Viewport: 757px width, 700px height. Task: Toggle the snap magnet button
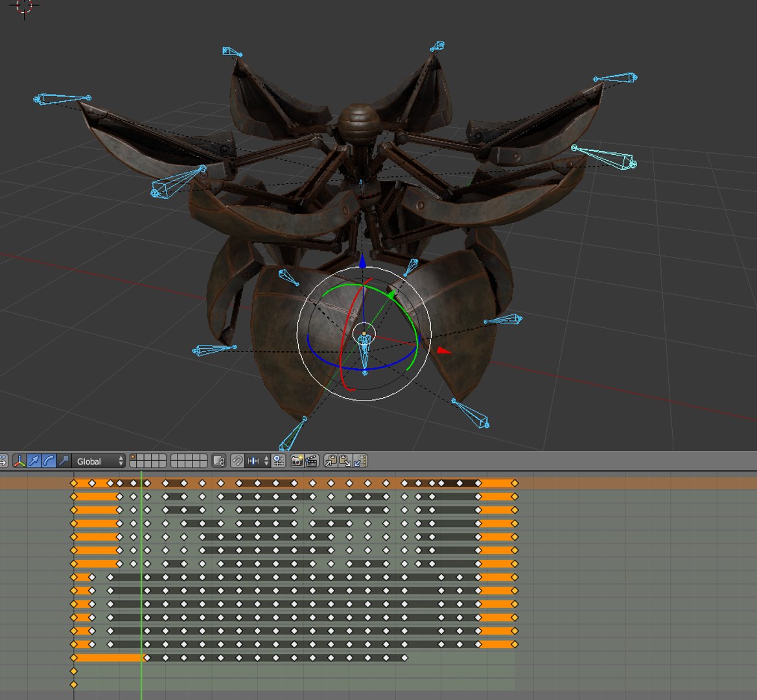click(x=237, y=461)
